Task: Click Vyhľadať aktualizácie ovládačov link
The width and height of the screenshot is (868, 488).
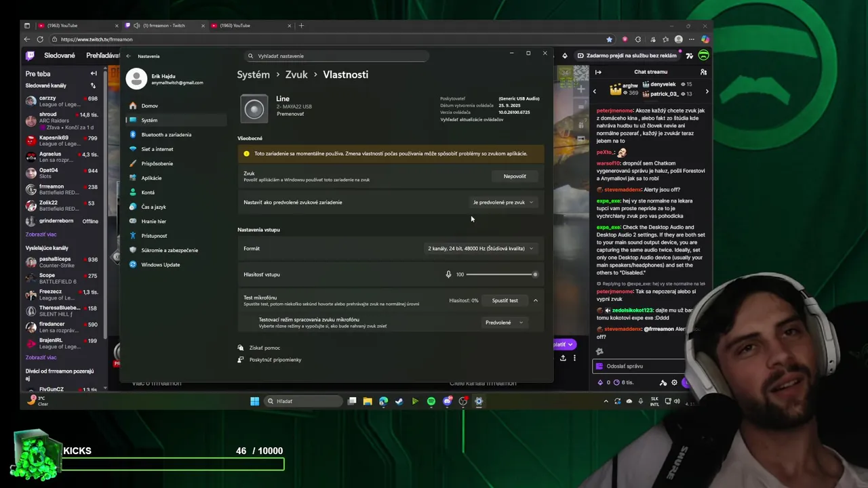Action: [471, 119]
